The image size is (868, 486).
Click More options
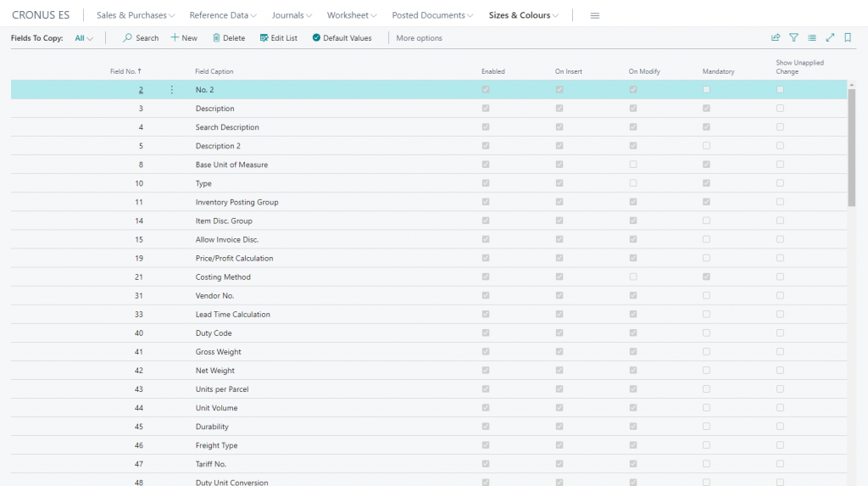coord(419,38)
